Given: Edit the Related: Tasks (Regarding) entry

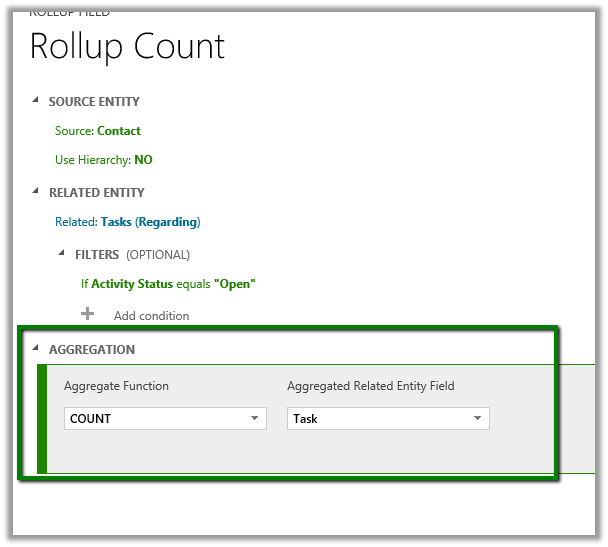Looking at the screenshot, I should 128,222.
